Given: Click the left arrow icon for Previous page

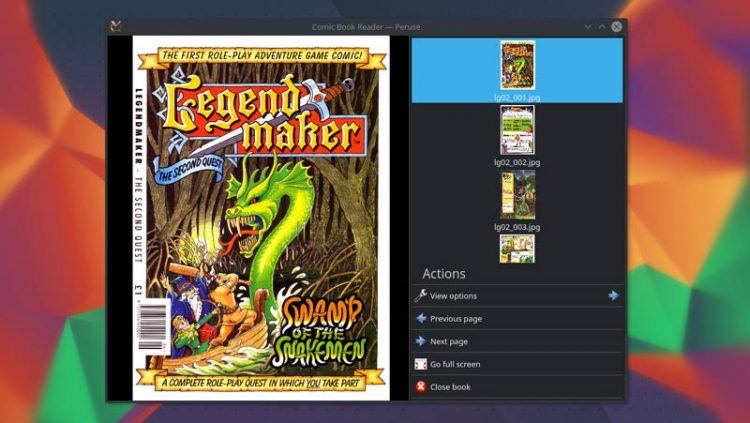Looking at the screenshot, I should click(x=421, y=319).
